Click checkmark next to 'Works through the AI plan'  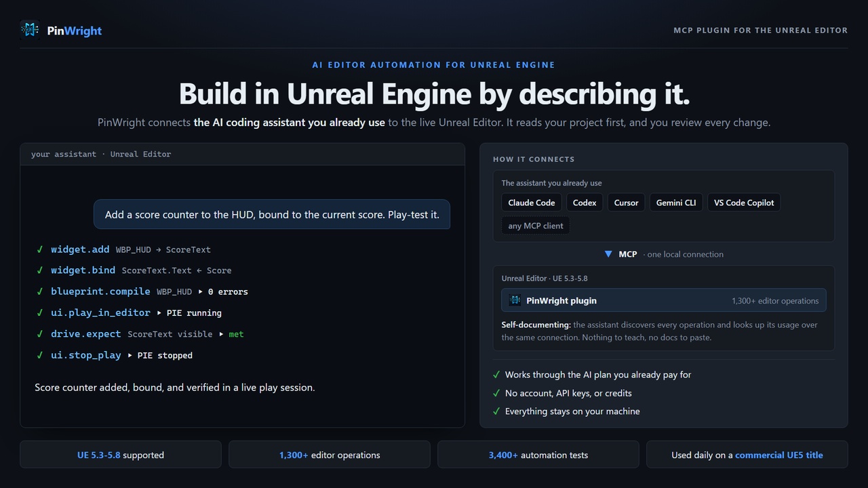tap(497, 375)
